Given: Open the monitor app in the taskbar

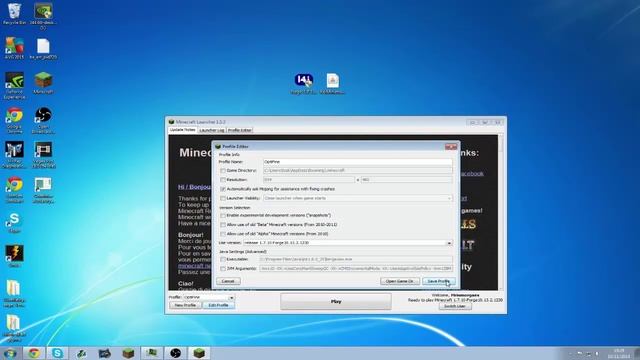Looking at the screenshot, I should [152, 353].
